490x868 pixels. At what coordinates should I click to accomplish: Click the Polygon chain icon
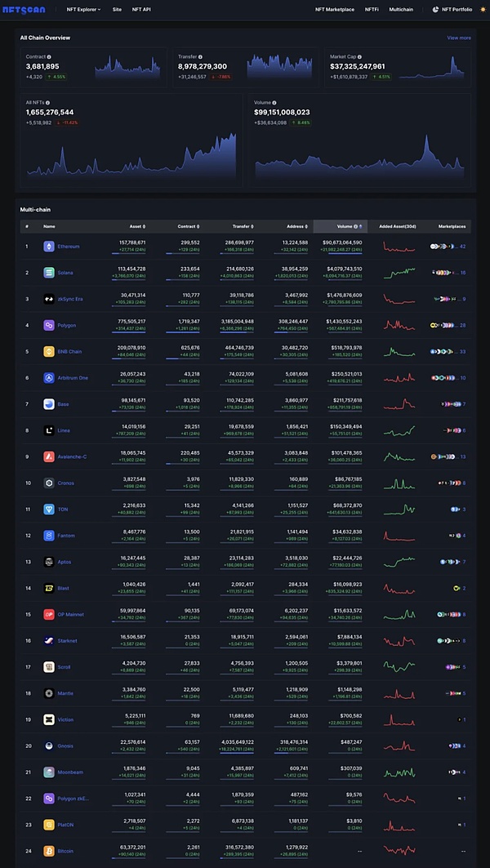point(49,325)
